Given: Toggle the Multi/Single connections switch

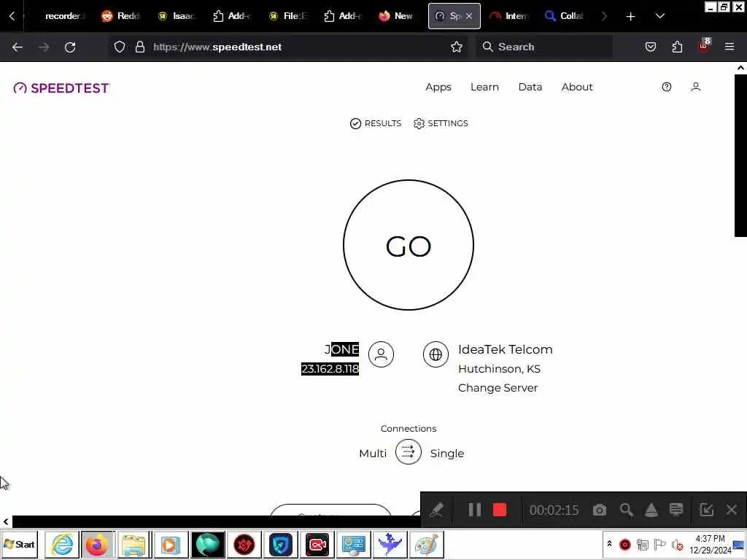Looking at the screenshot, I should pyautogui.click(x=409, y=452).
